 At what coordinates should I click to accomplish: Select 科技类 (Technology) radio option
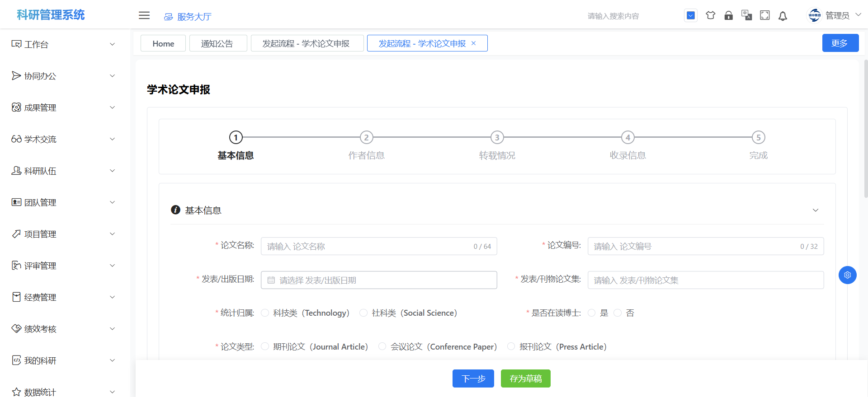pos(265,313)
